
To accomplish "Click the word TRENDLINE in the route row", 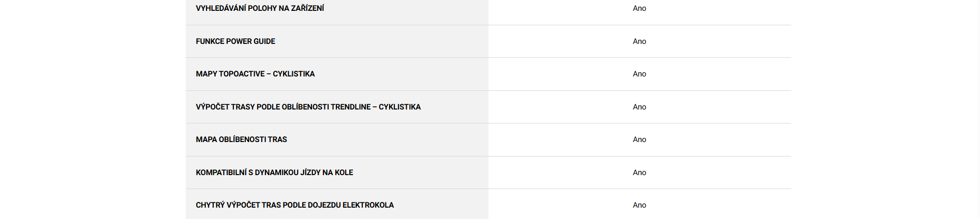I will click(x=350, y=107).
